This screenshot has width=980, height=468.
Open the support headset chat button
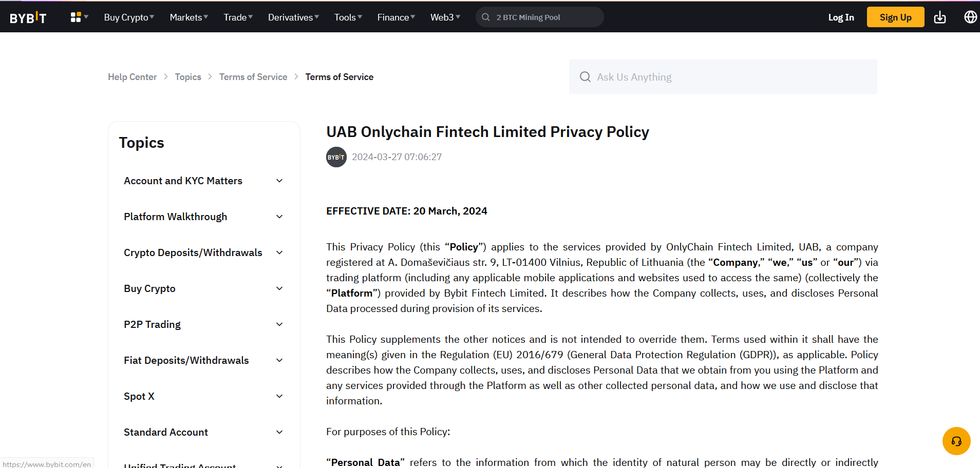[x=956, y=441]
